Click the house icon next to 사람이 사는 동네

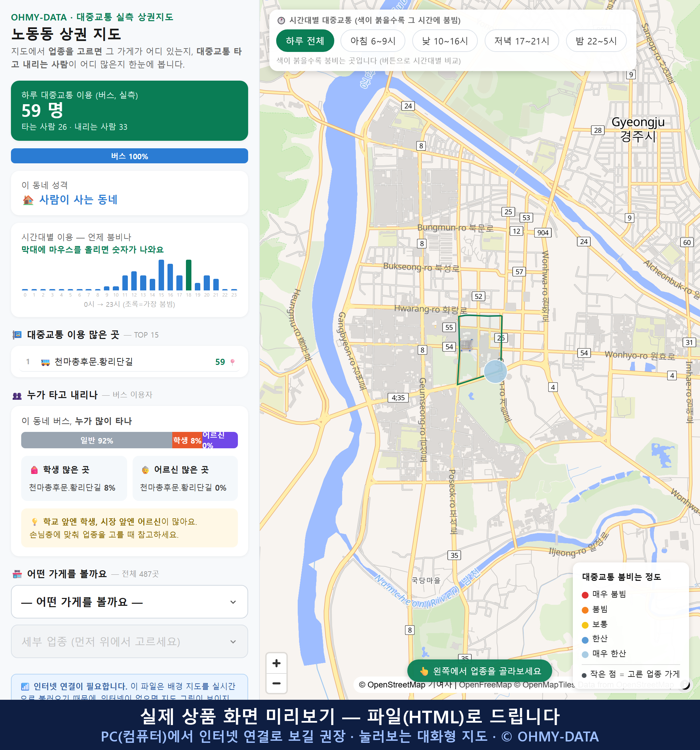[x=28, y=200]
